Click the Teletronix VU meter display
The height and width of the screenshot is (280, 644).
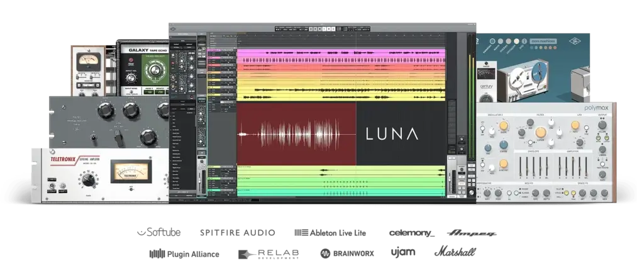(x=131, y=170)
